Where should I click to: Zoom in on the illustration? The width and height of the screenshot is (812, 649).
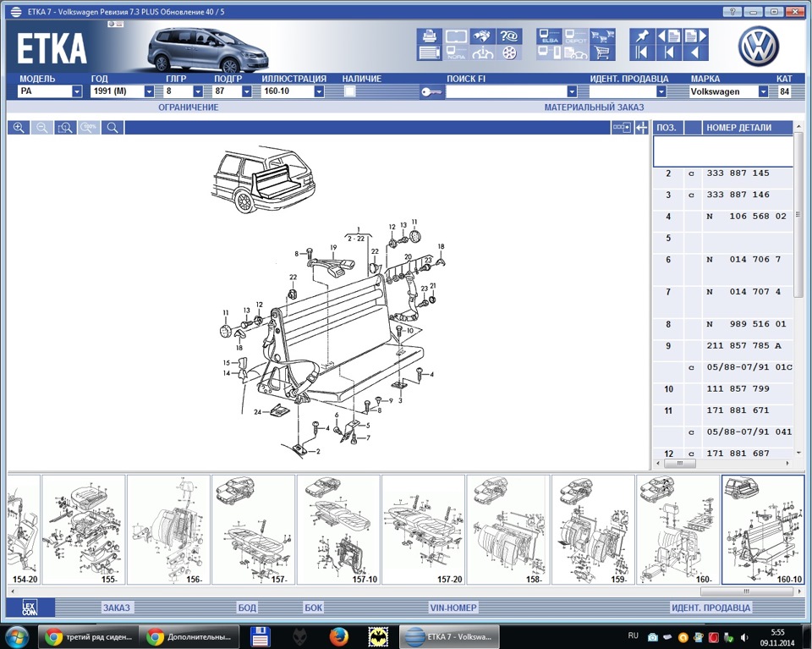pos(19,128)
